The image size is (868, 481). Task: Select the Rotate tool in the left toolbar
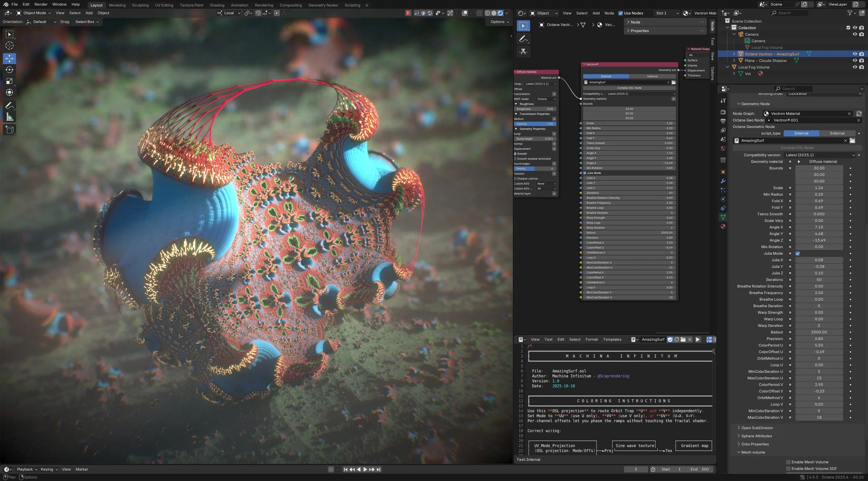pos(9,70)
